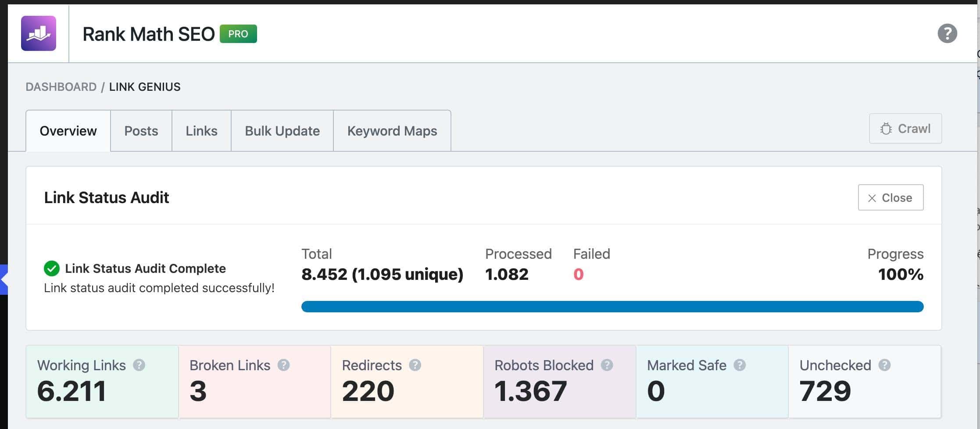Click the PRO badge next to Rank Math SEO
The height and width of the screenshot is (429, 980).
(x=238, y=34)
